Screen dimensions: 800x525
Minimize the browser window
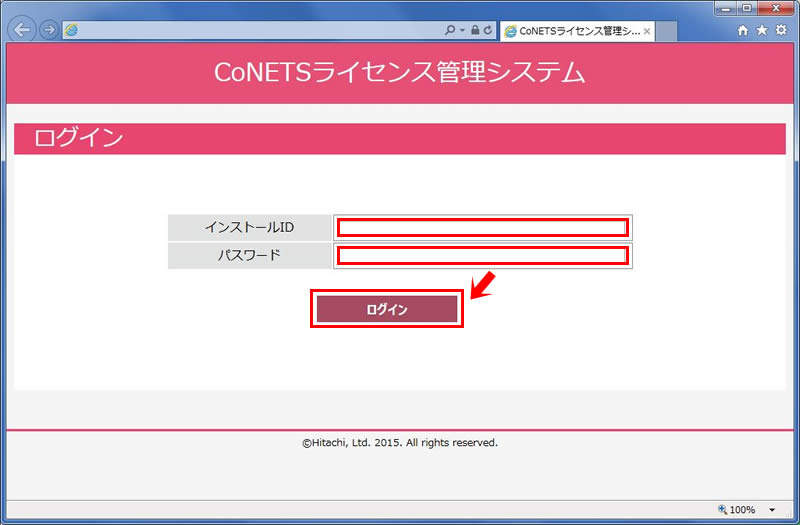[x=726, y=8]
